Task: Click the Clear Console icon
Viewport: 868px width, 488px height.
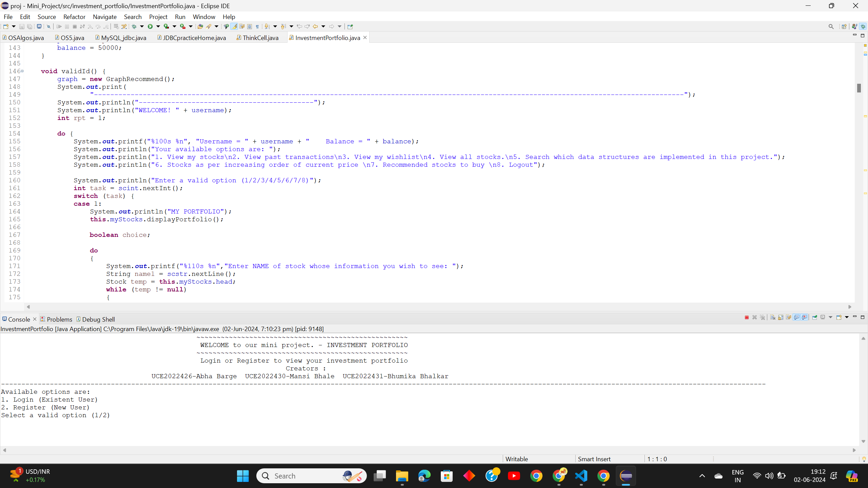Action: 773,317
